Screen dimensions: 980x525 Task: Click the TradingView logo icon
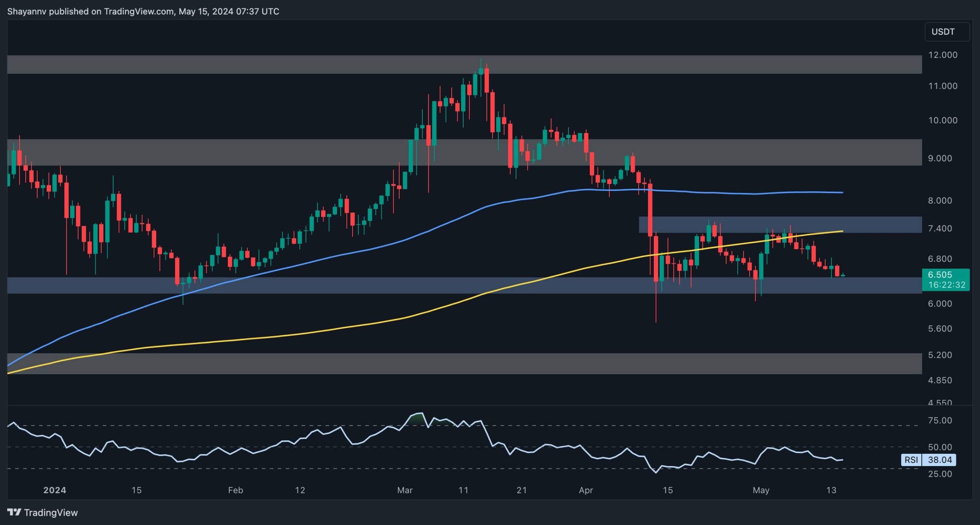click(x=14, y=512)
